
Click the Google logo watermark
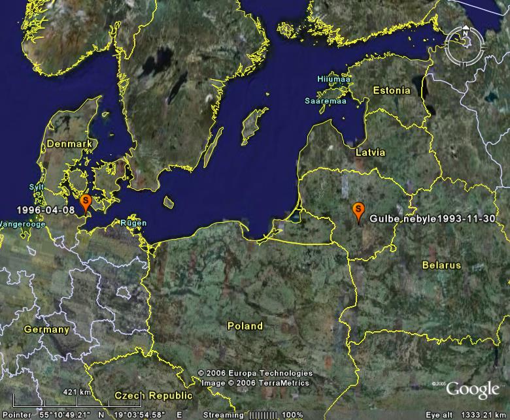(x=472, y=390)
